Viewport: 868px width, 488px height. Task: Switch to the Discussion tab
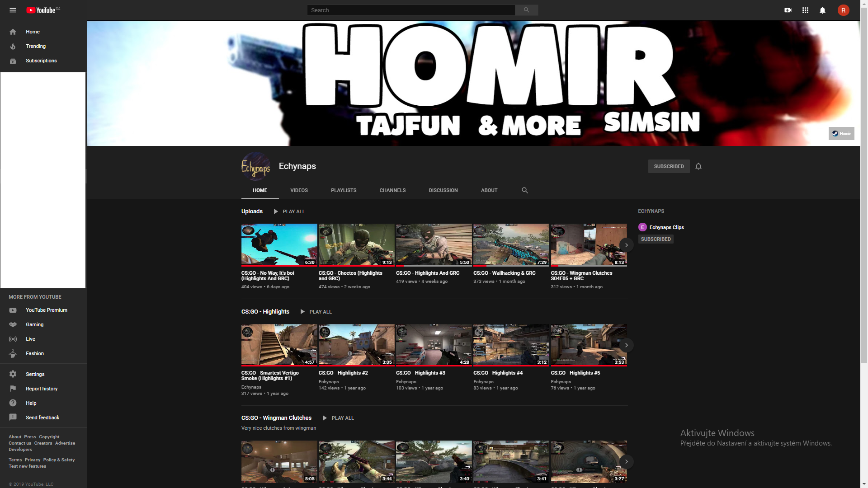click(443, 190)
